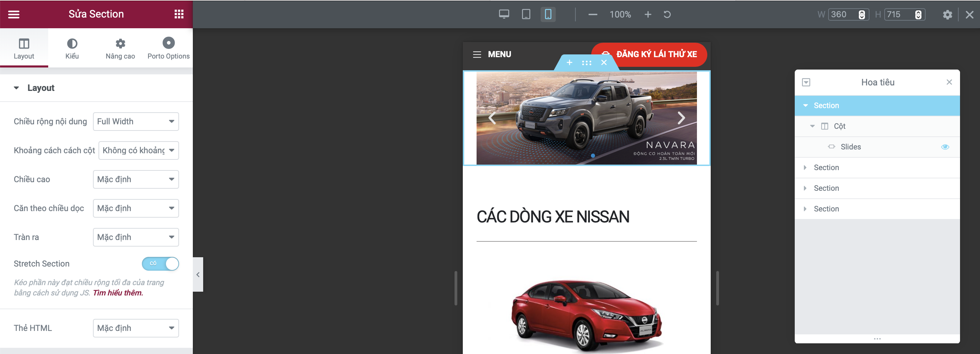Open Khoảng cách cách cột dropdown
This screenshot has height=354, width=980.
tap(138, 150)
